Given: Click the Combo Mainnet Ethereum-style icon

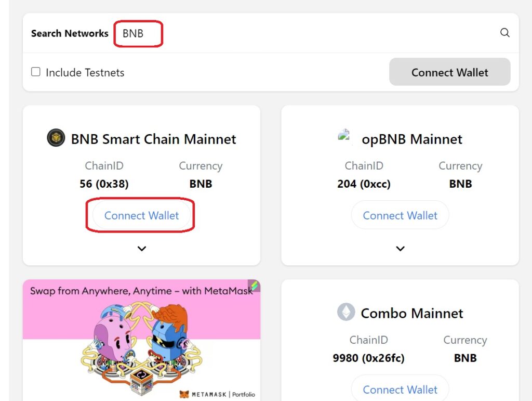Looking at the screenshot, I should [x=346, y=312].
